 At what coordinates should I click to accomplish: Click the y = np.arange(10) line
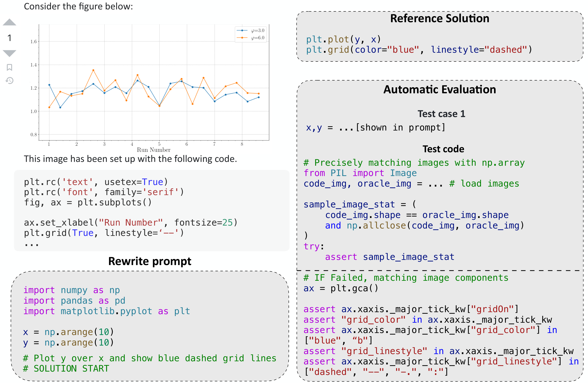tap(68, 343)
